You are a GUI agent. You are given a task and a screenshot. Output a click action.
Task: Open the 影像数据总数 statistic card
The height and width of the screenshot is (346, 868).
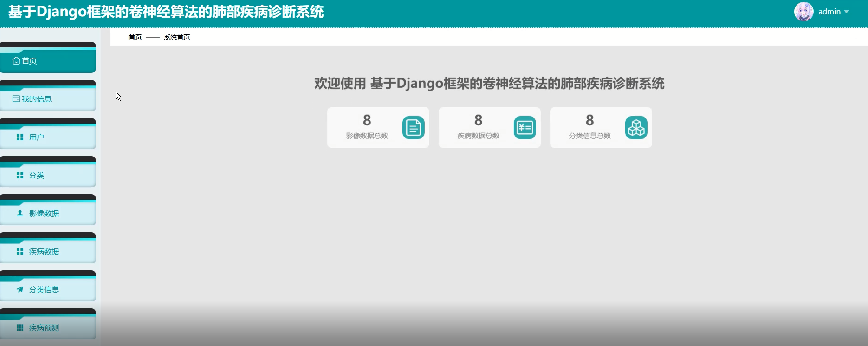pos(367,128)
